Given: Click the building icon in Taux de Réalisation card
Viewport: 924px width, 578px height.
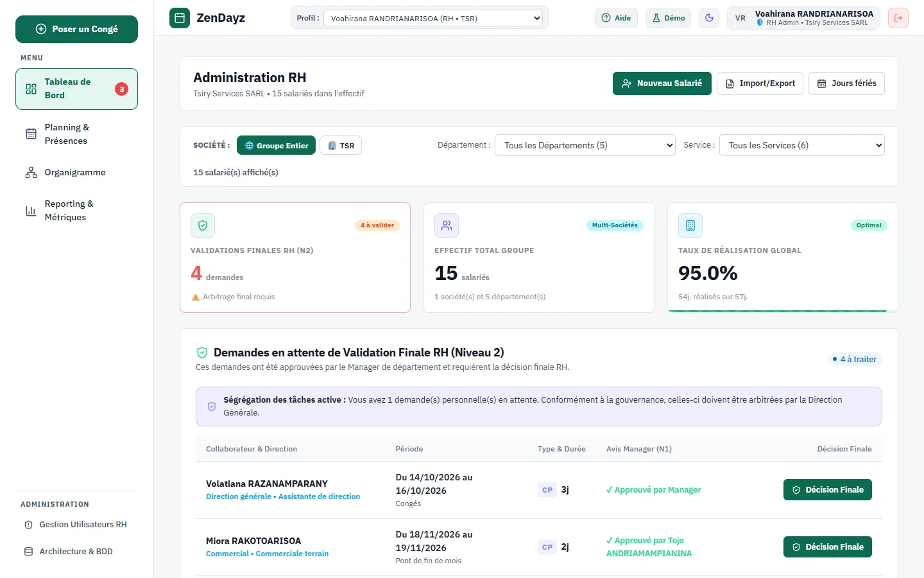Looking at the screenshot, I should (690, 225).
